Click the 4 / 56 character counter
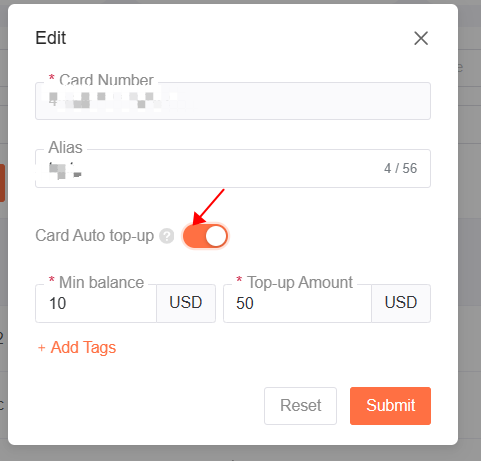 click(400, 168)
